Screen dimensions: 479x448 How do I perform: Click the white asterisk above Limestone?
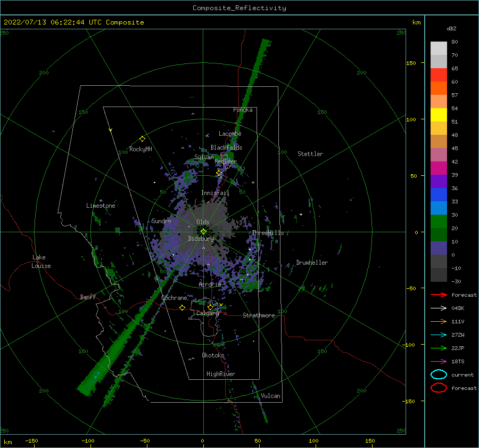coord(101,201)
